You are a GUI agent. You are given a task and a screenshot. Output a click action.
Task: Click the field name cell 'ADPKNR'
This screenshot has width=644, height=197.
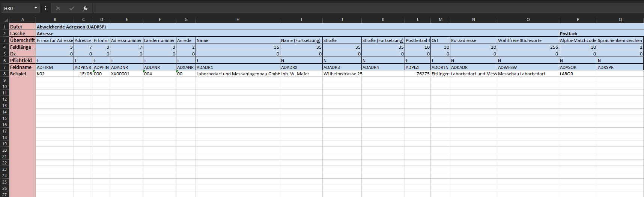point(83,67)
